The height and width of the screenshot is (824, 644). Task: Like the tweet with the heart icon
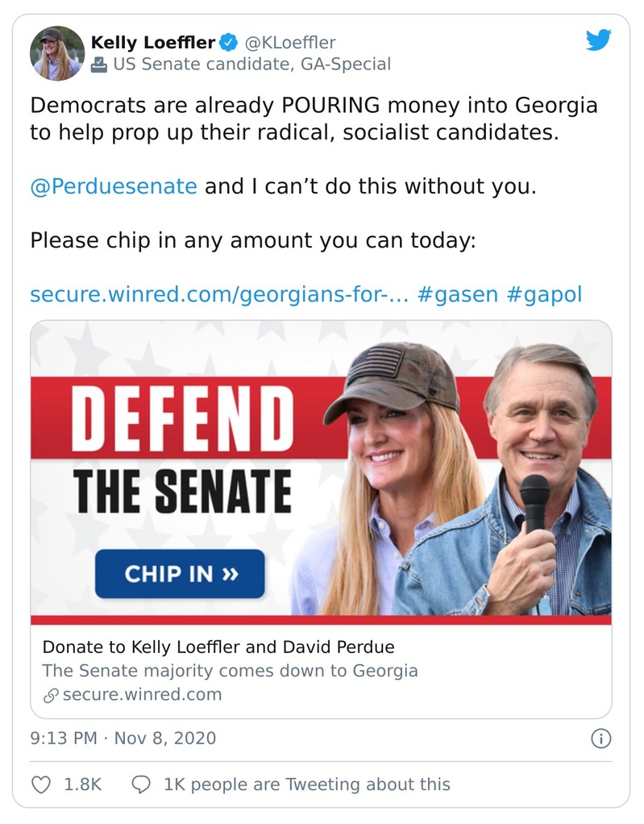pos(40,784)
